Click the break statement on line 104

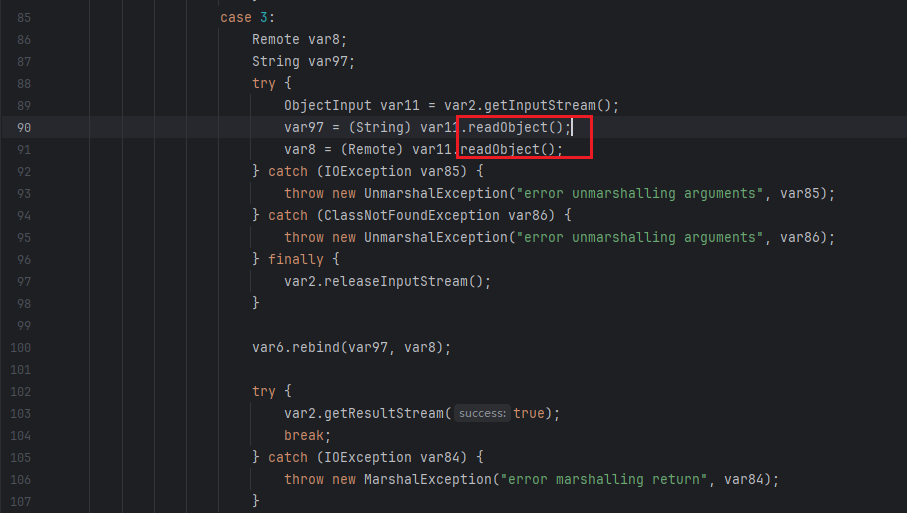pos(307,435)
